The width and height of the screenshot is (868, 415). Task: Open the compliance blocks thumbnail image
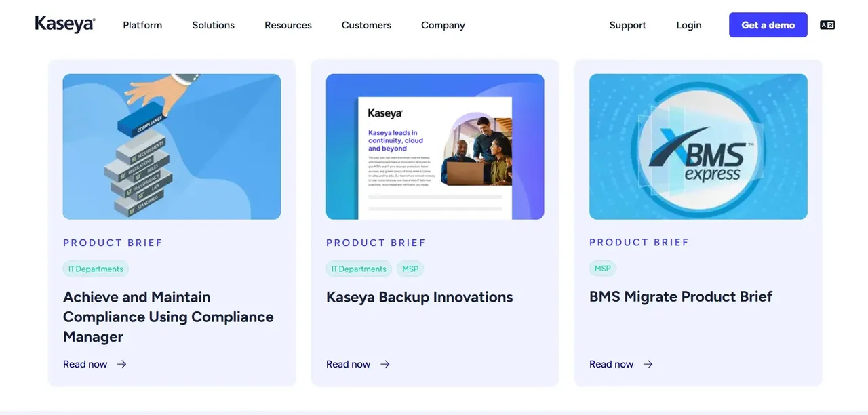click(x=172, y=146)
